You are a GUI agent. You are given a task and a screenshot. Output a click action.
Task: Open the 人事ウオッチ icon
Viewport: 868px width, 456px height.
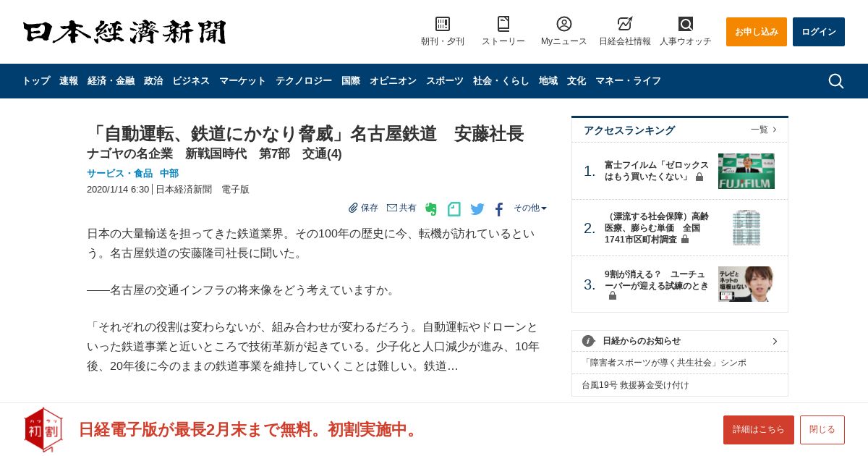(x=686, y=24)
